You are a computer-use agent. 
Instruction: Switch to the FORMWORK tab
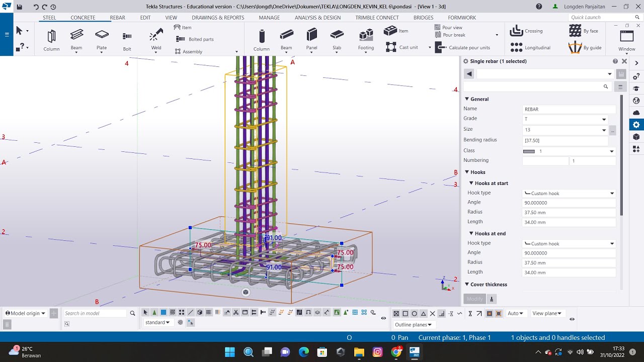tap(462, 18)
